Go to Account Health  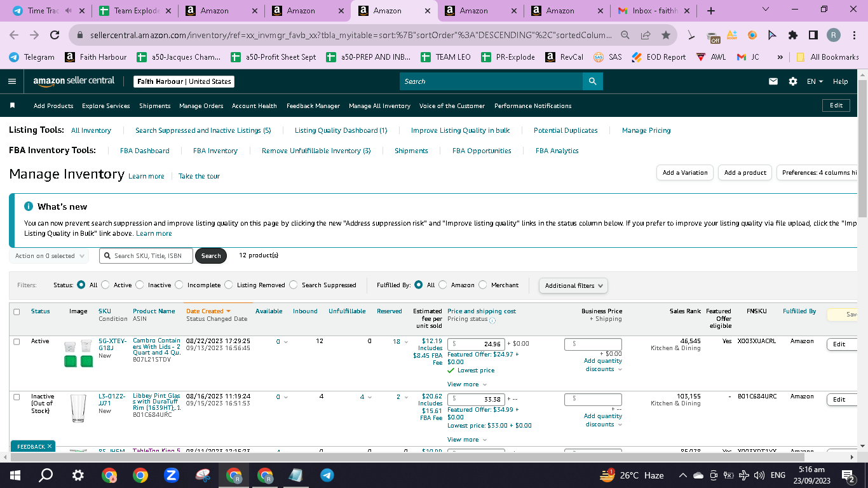click(x=254, y=105)
